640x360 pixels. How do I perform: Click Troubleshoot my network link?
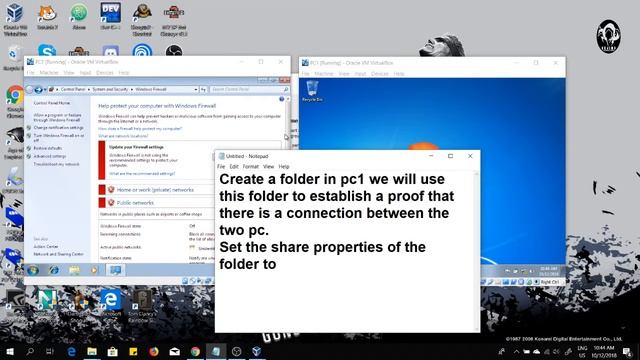pyautogui.click(x=56, y=164)
